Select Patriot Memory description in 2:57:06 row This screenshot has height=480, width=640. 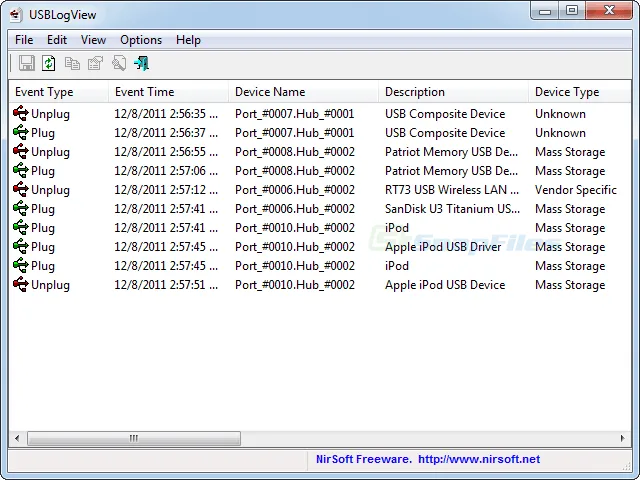click(x=451, y=171)
